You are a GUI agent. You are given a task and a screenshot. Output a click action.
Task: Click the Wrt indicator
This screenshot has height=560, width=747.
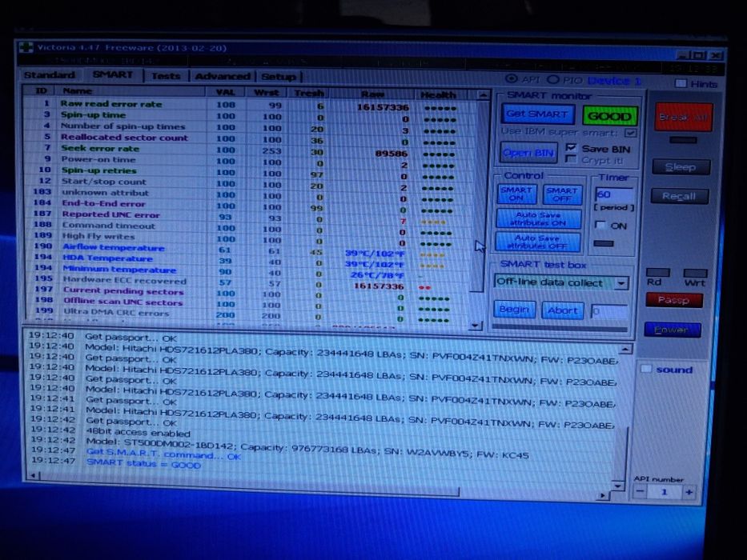pyautogui.click(x=695, y=273)
